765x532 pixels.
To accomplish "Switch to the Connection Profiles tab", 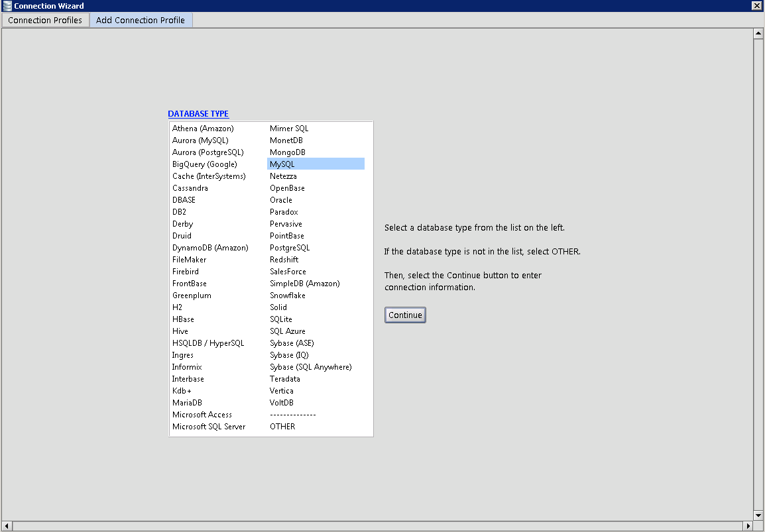I will point(45,20).
